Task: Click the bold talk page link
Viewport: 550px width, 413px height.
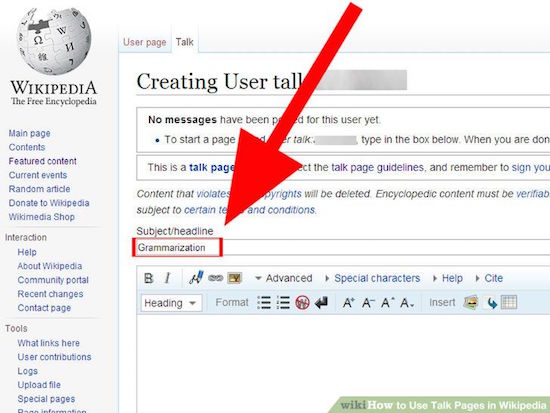Action: 212,168
